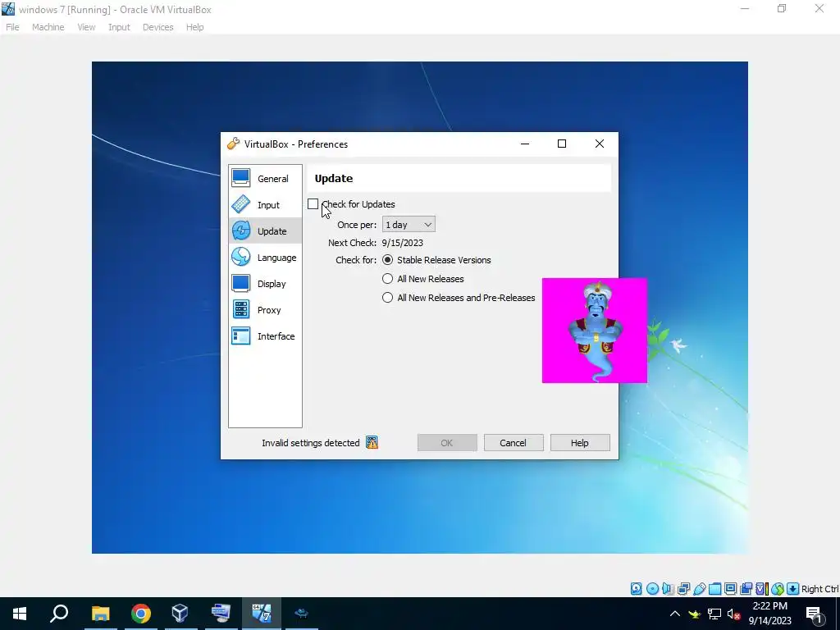This screenshot has height=630, width=840.
Task: Open the Display preferences category
Action: pos(265,283)
